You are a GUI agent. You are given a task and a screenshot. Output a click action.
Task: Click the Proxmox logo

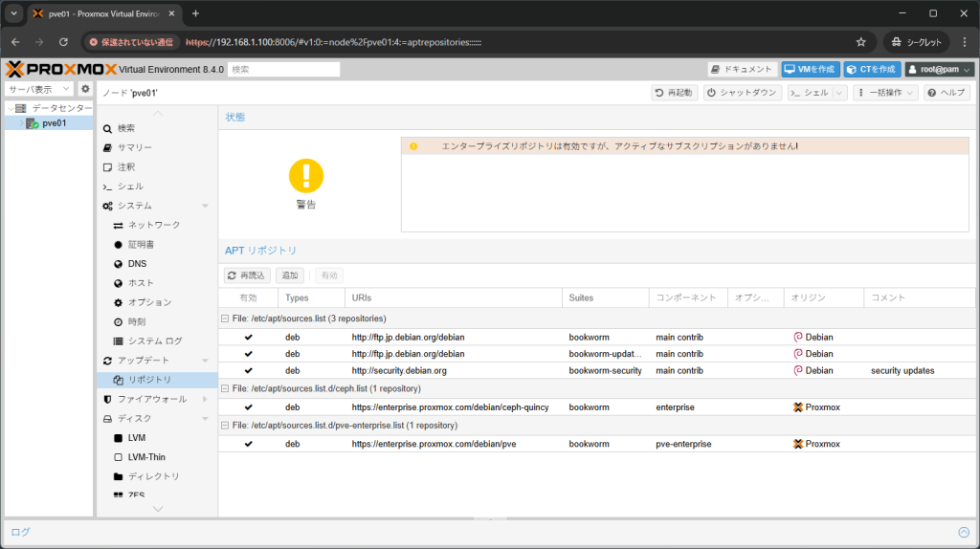click(61, 69)
